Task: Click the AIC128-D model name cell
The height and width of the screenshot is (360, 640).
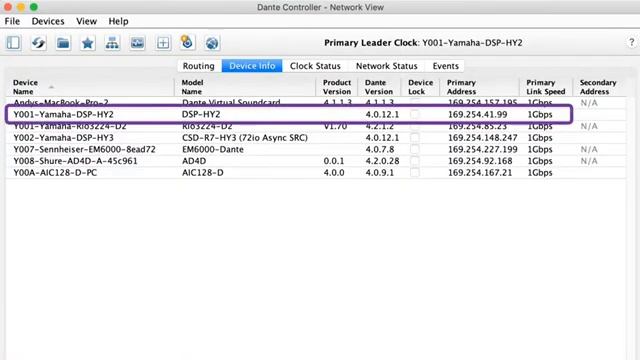Action: [x=202, y=173]
